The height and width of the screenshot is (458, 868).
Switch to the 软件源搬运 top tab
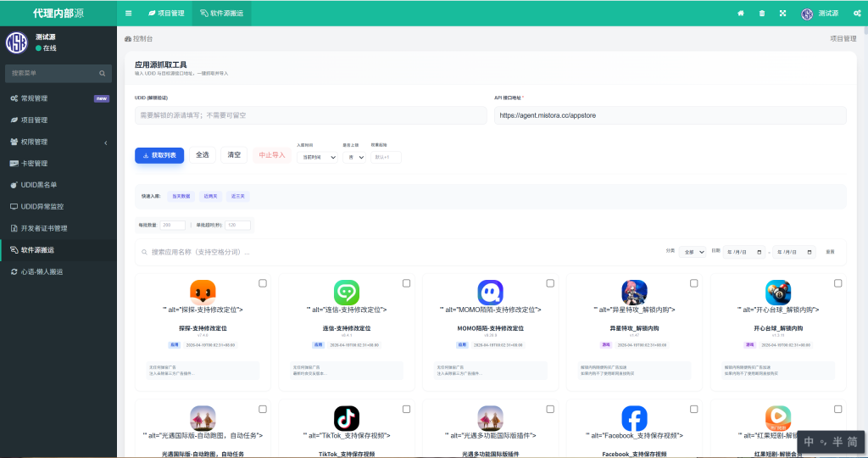221,14
